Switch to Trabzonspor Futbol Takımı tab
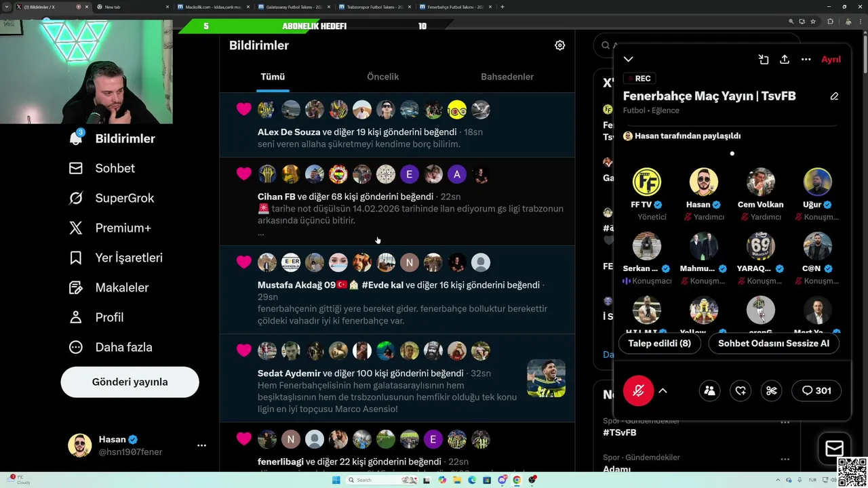The image size is (868, 488). point(375,7)
